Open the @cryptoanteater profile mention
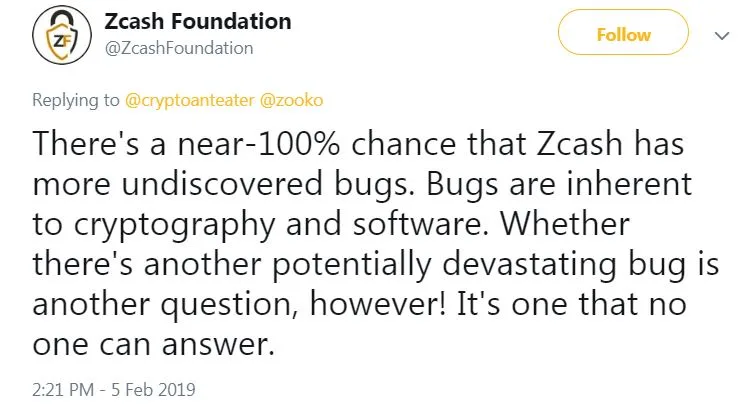 click(191, 100)
